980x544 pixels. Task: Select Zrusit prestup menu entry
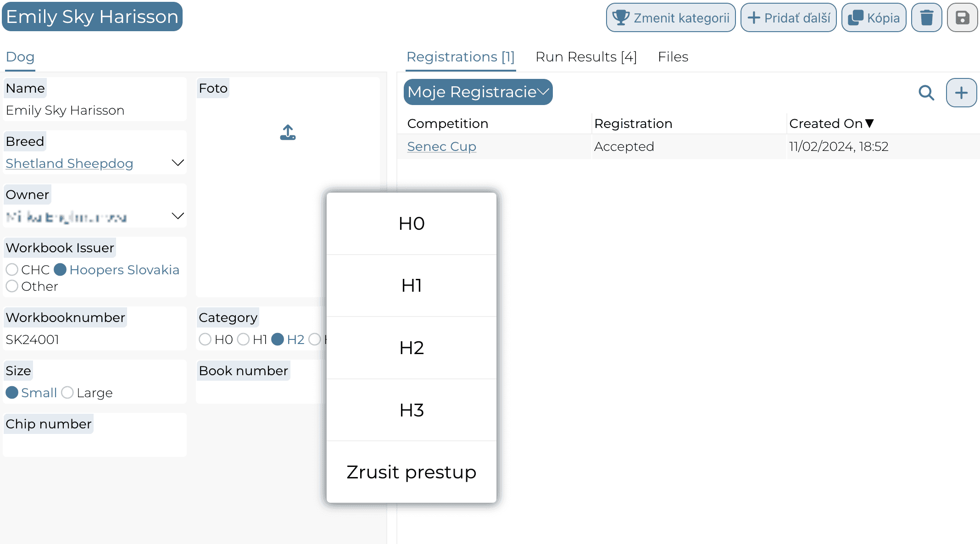click(x=412, y=472)
